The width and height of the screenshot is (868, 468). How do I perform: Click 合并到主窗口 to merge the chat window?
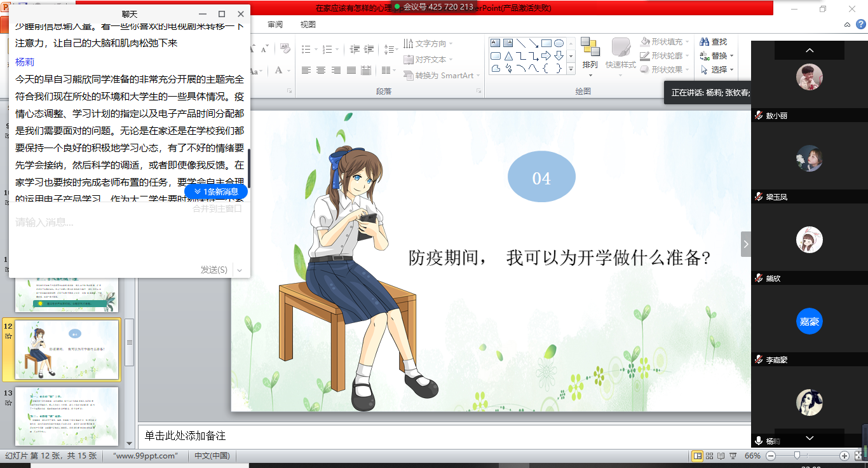tap(217, 208)
